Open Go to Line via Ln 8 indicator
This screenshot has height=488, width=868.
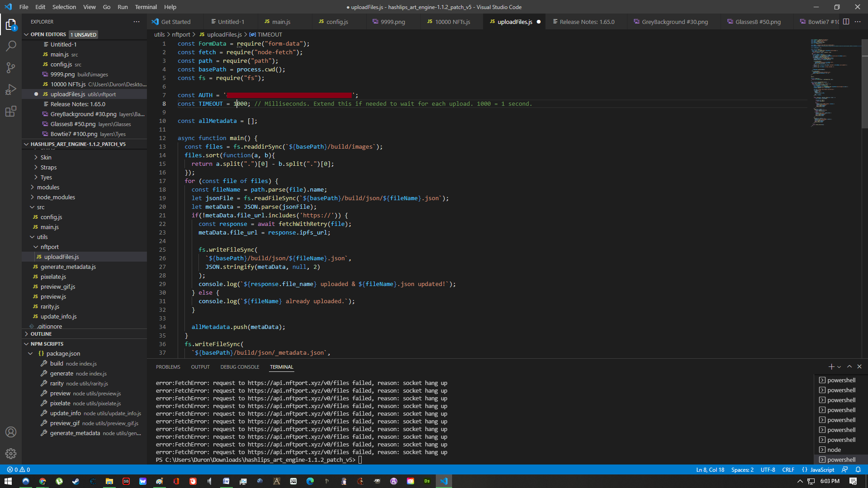click(x=709, y=469)
